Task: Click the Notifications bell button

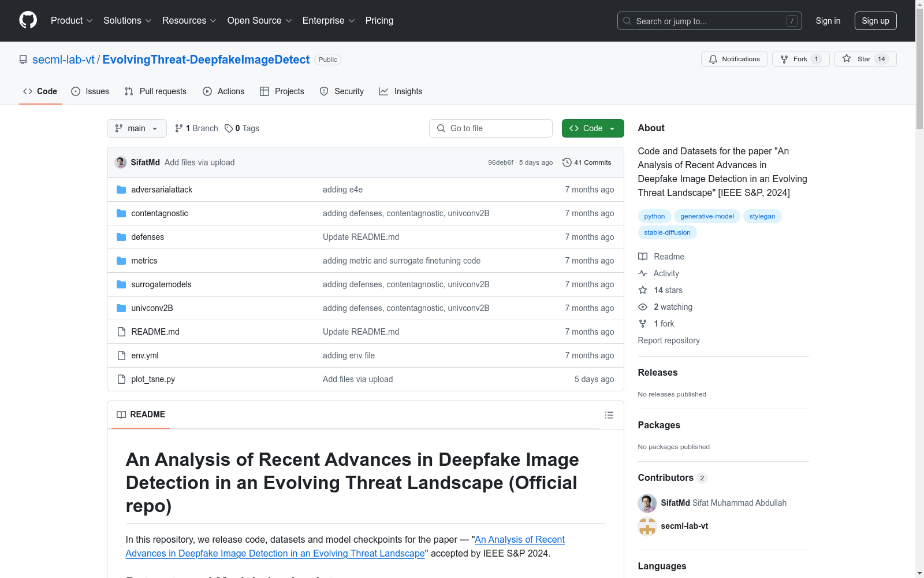Action: coord(734,59)
